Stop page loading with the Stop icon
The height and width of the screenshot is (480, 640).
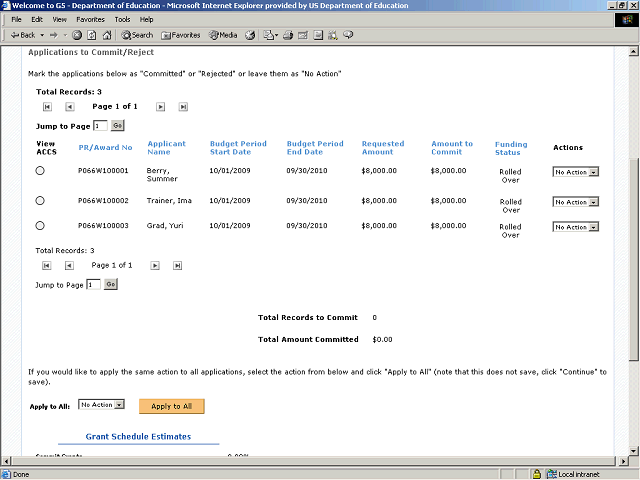77,35
